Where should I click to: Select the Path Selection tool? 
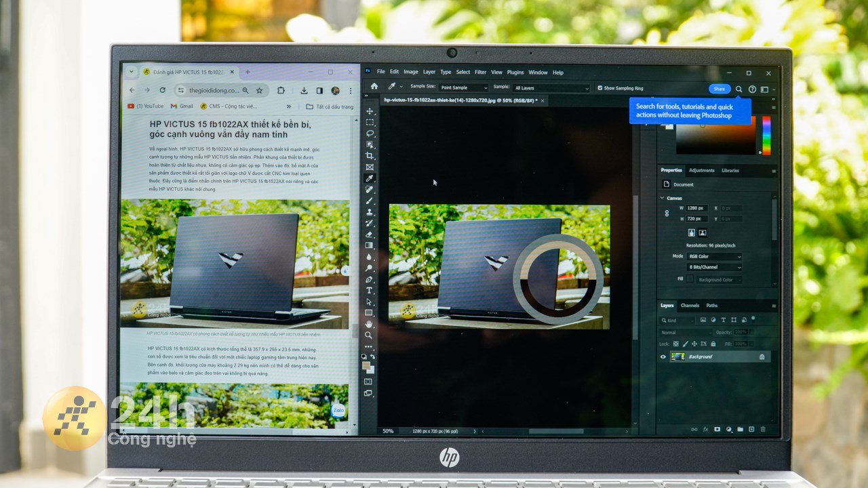pos(370,302)
